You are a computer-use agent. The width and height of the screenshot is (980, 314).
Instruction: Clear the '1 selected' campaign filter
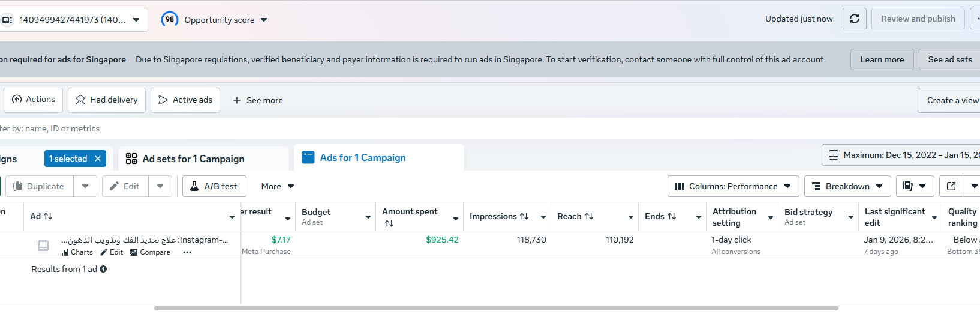point(98,159)
